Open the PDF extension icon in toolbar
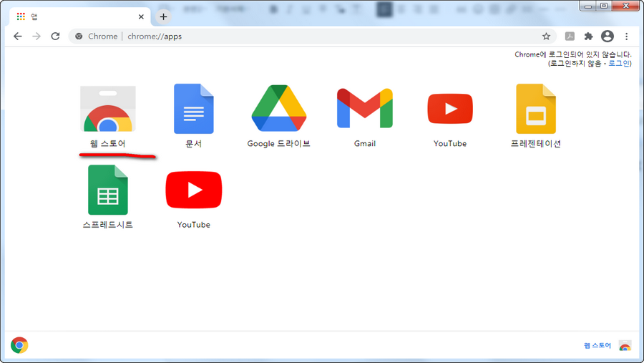This screenshot has height=363, width=644. coord(570,37)
